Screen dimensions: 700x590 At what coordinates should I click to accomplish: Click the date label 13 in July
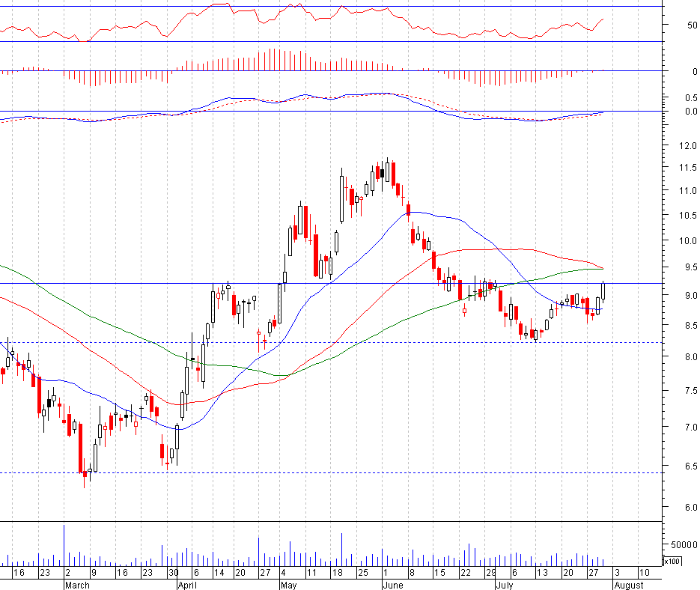click(x=542, y=573)
